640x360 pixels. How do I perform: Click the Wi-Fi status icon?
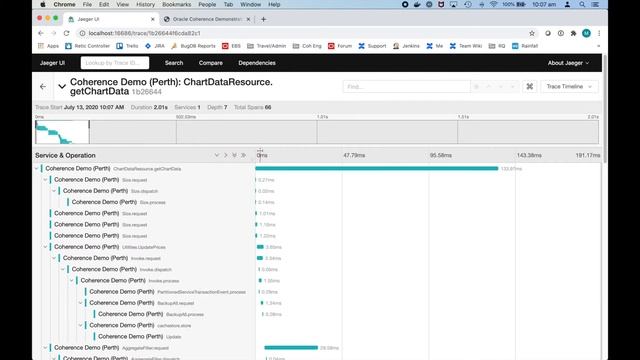pyautogui.click(x=493, y=4)
